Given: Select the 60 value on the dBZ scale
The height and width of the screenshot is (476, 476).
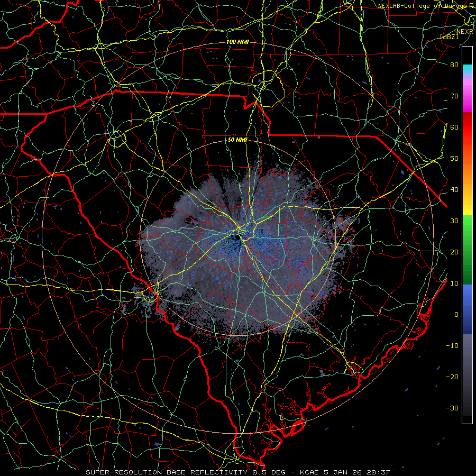Looking at the screenshot, I should coord(454,127).
